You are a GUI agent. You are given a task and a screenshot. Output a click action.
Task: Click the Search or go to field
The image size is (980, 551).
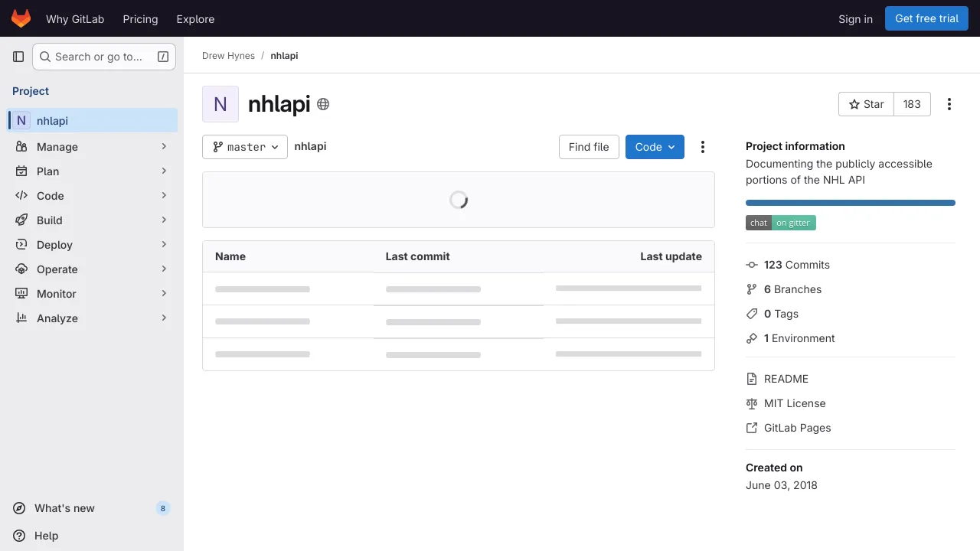104,57
